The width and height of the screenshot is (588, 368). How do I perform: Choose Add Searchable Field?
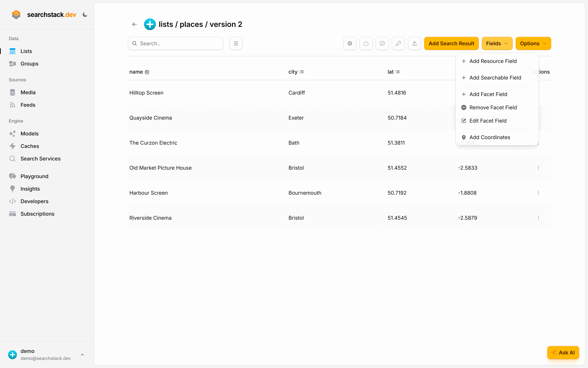[x=497, y=78]
